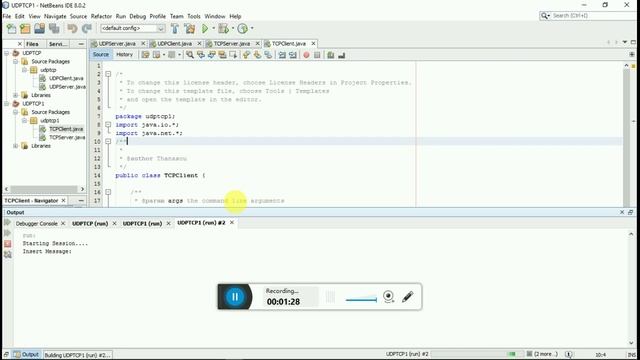Open the Tools menu
Viewport: 640px width, 360px height.
pyautogui.click(x=194, y=16)
